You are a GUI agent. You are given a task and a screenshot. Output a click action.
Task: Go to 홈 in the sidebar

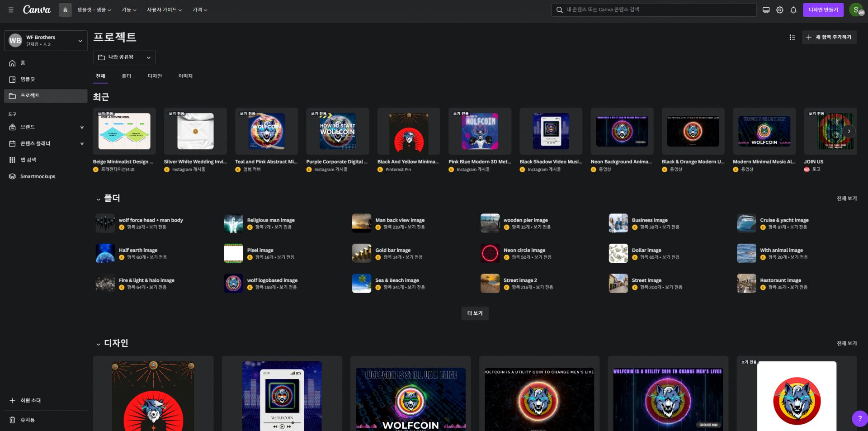pos(46,63)
